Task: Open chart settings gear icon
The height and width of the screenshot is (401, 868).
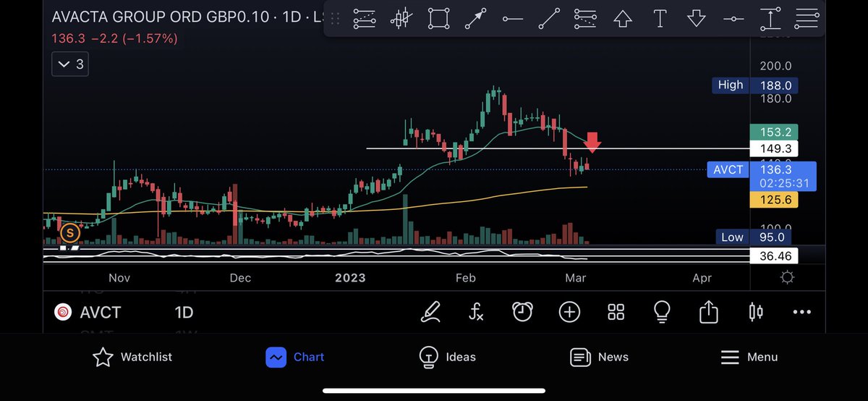Action: (788, 278)
